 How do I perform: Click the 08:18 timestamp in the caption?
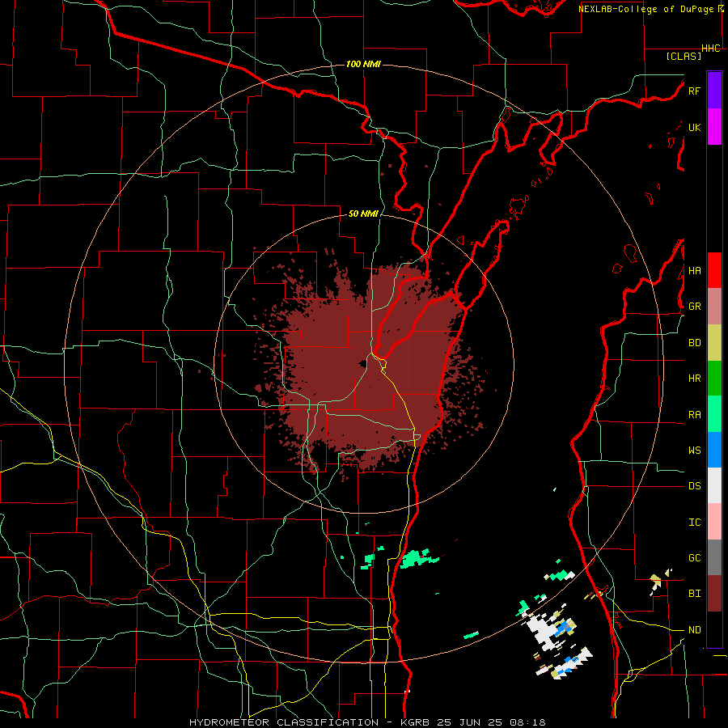coord(527,722)
